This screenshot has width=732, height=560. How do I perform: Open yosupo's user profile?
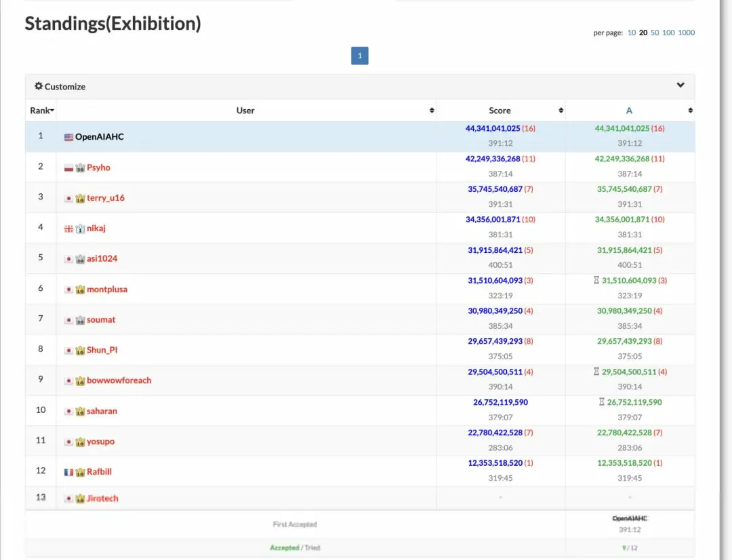point(100,441)
